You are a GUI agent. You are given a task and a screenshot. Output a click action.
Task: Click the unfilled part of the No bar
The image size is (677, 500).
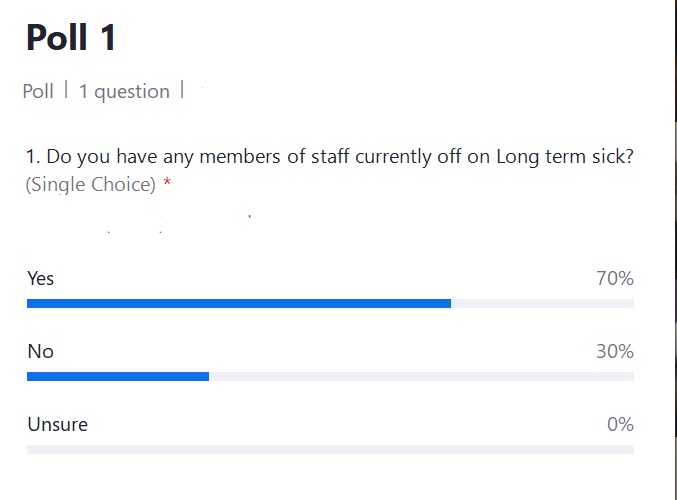click(x=421, y=377)
